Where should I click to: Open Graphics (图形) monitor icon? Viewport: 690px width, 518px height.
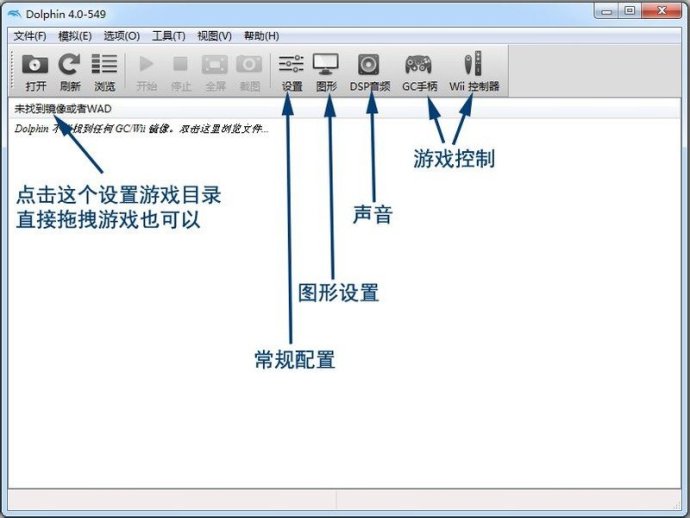(326, 64)
